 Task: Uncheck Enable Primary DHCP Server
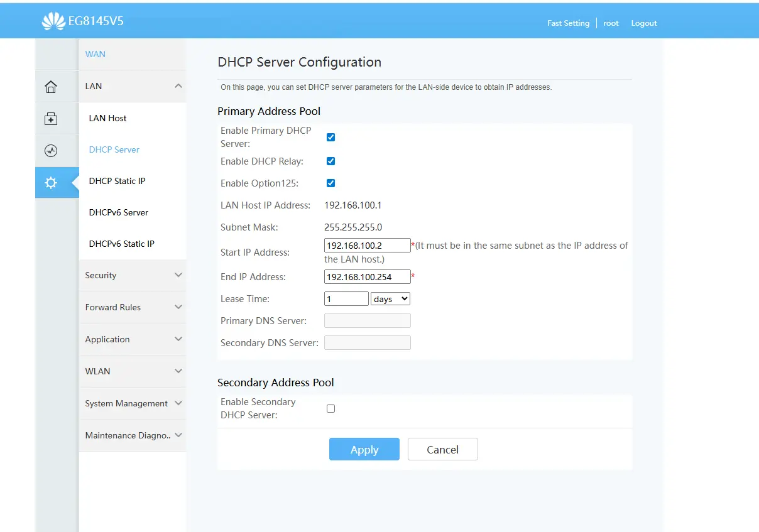coord(330,137)
